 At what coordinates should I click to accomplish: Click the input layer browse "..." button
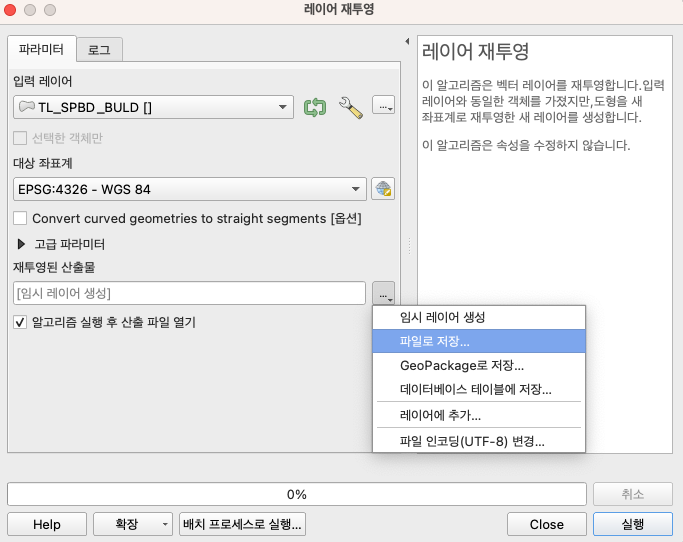pos(383,105)
